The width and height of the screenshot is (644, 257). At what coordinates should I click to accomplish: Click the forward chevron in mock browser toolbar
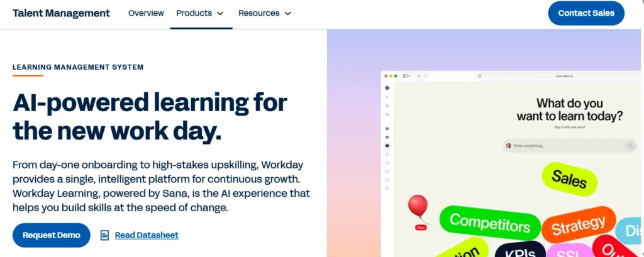tap(426, 76)
